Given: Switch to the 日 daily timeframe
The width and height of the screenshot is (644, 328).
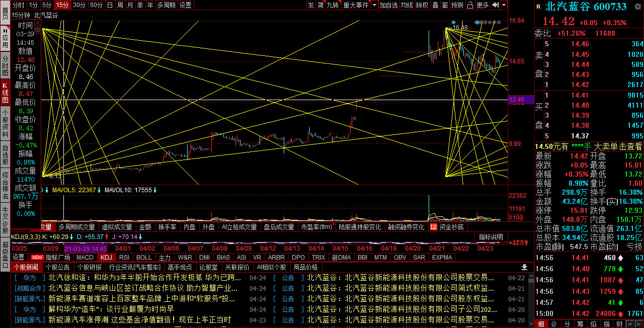Looking at the screenshot, I should click(110, 5).
